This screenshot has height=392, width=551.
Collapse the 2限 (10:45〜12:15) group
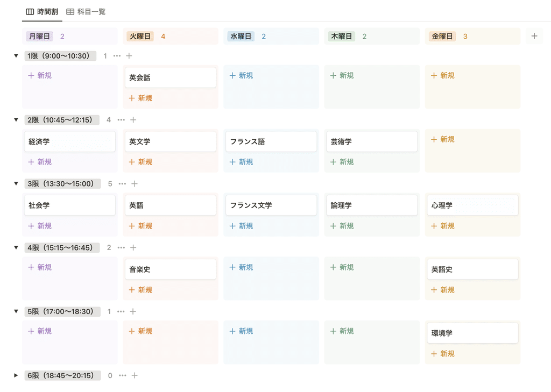(16, 120)
